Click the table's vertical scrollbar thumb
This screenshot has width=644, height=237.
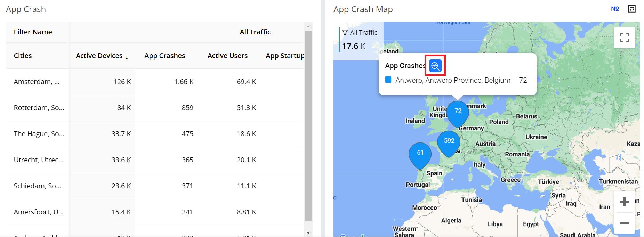point(308,125)
